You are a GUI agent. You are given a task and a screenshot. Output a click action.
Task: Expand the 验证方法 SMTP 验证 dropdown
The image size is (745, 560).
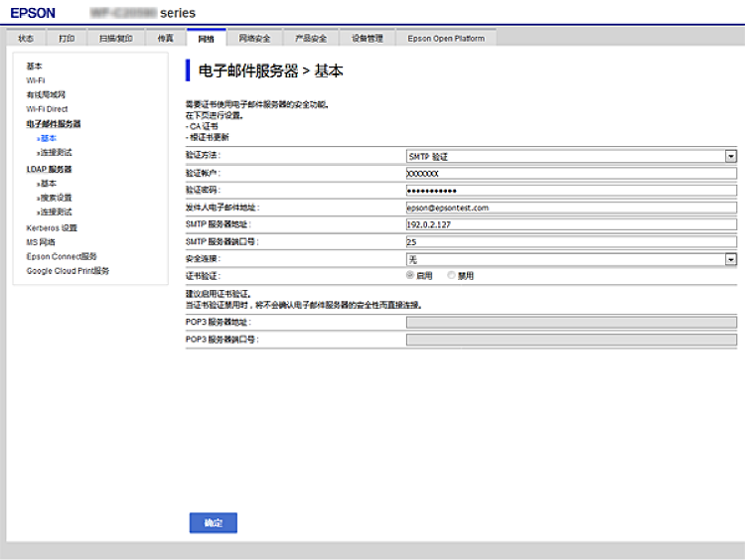571,157
